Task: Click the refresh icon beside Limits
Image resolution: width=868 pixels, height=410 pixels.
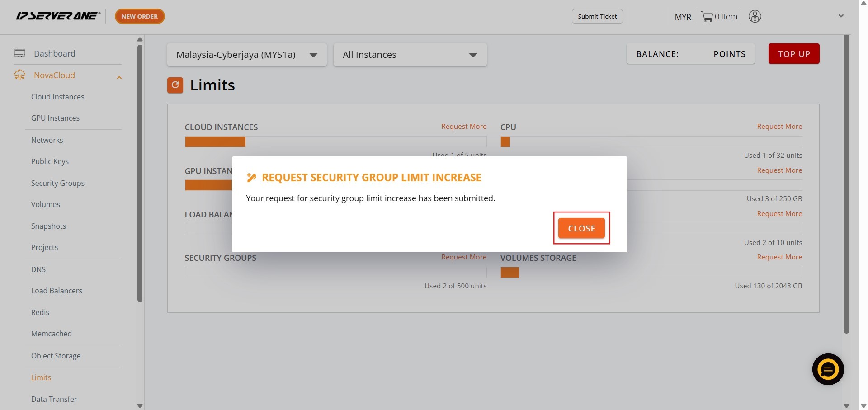Action: pos(175,85)
